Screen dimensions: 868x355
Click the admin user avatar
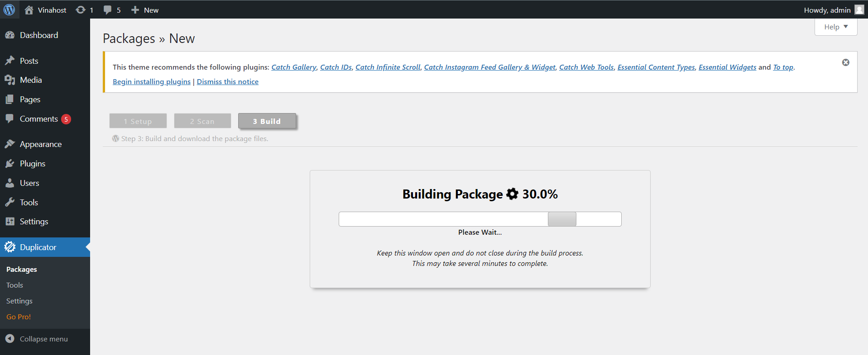click(x=859, y=10)
